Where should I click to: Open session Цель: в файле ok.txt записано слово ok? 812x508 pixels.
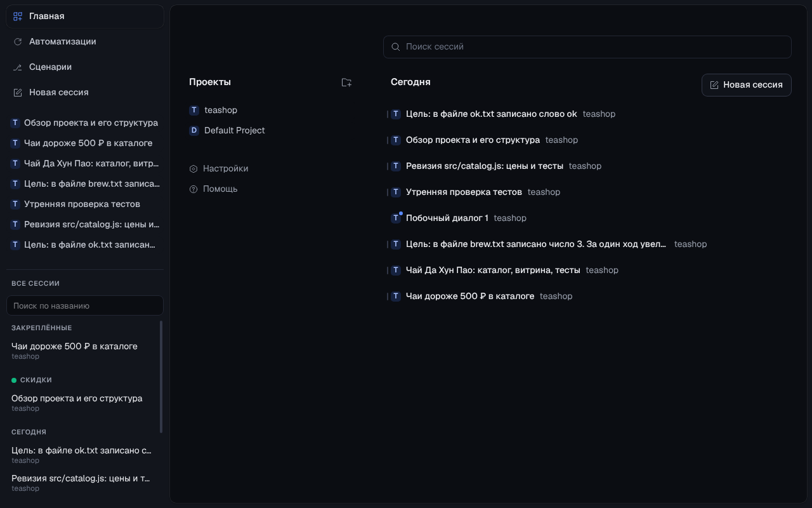(492, 114)
